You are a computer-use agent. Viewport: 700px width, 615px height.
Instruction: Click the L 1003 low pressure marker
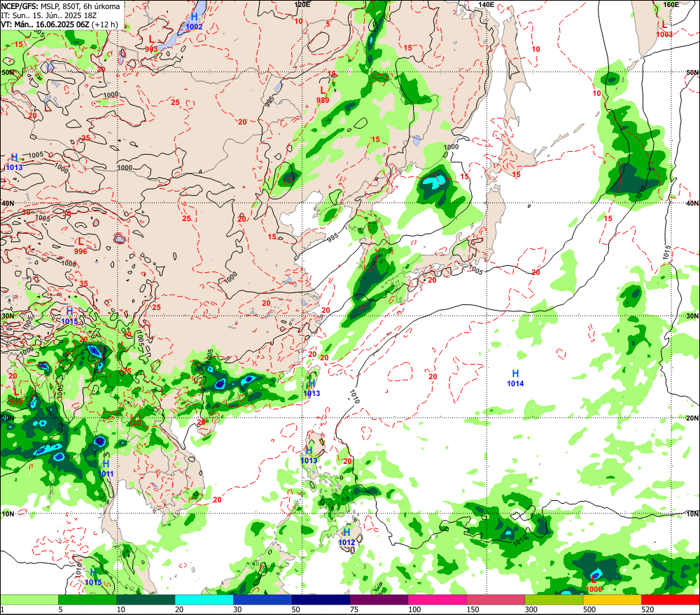click(664, 29)
